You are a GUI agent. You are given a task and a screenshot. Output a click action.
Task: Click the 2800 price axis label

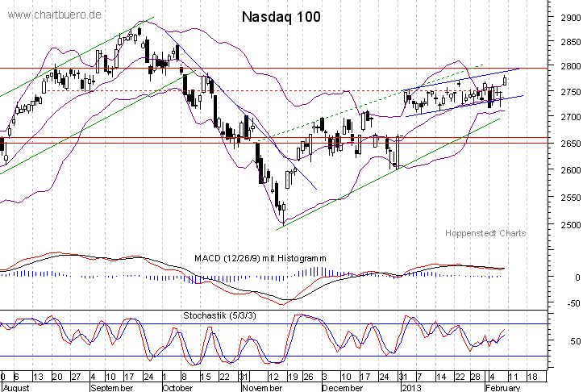pos(571,67)
